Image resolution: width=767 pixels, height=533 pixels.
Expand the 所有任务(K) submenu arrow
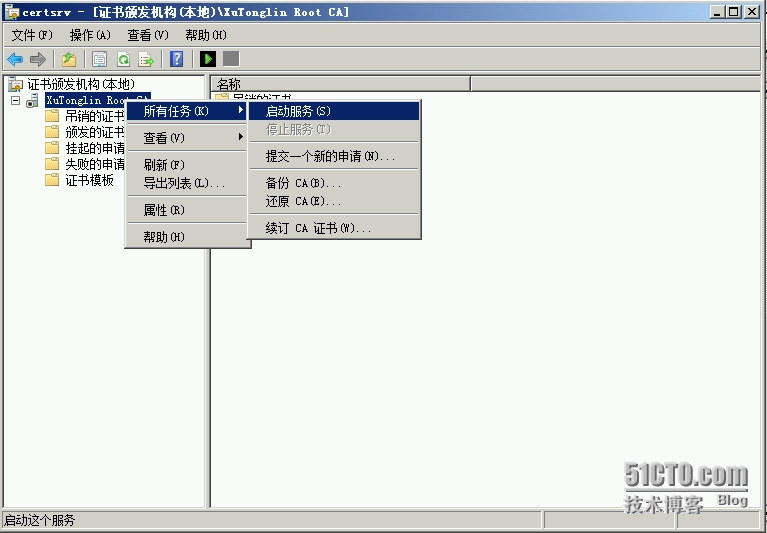point(241,111)
